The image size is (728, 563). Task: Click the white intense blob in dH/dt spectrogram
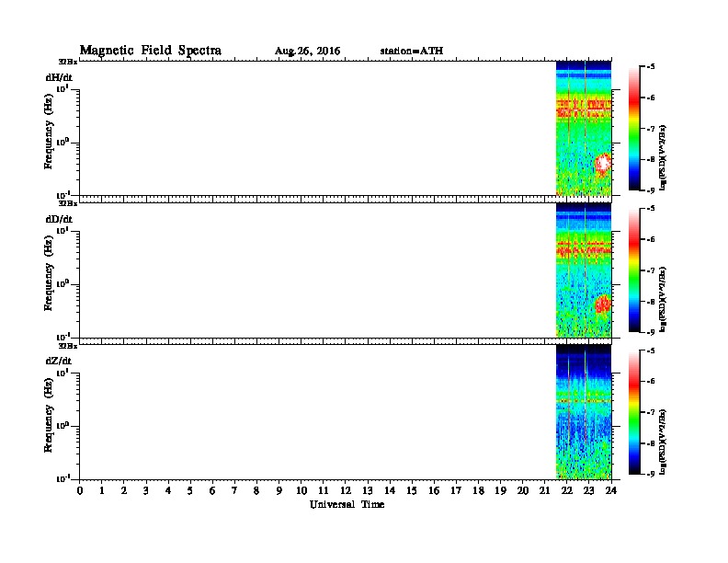click(603, 163)
